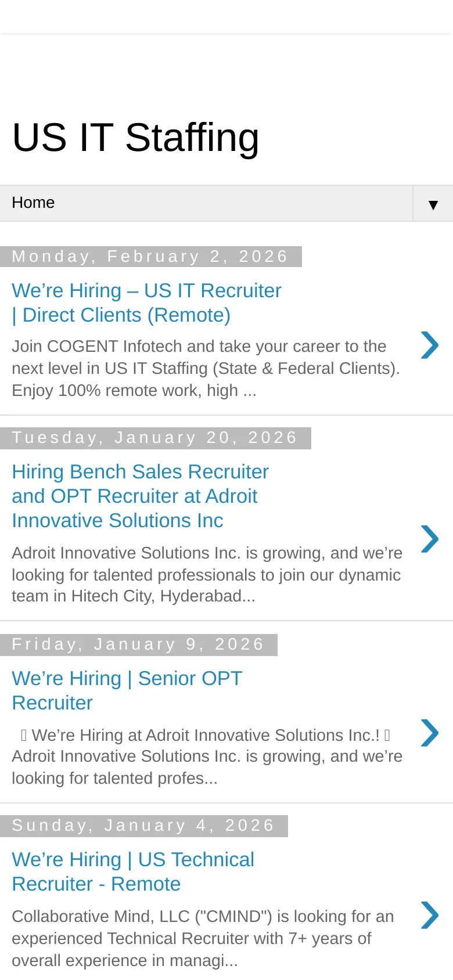Click the US IT Staffing blog header
This screenshot has height=980, width=453.
pyautogui.click(x=136, y=137)
